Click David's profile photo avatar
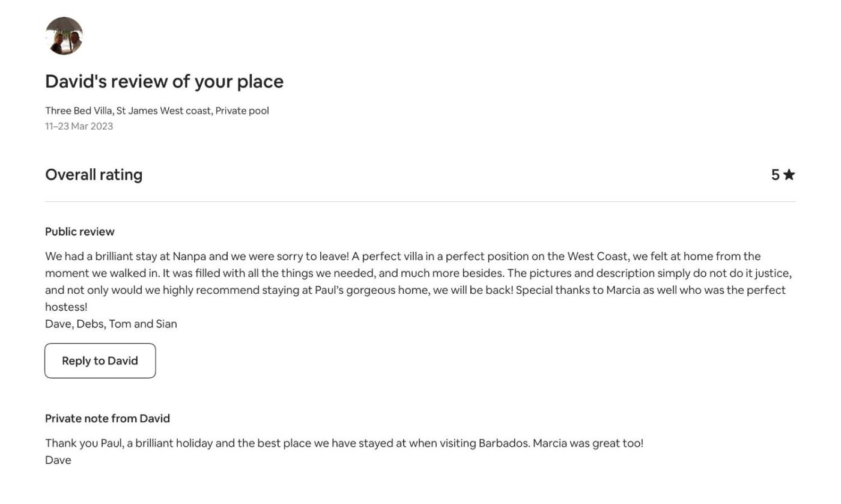Screen dimensions: 841x504 (64, 36)
